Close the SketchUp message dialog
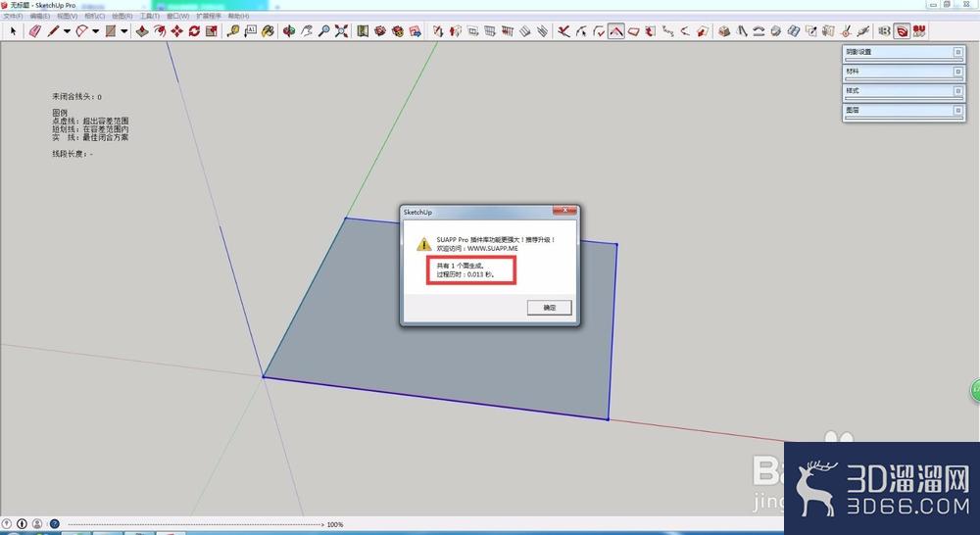980x535 pixels. coord(564,212)
